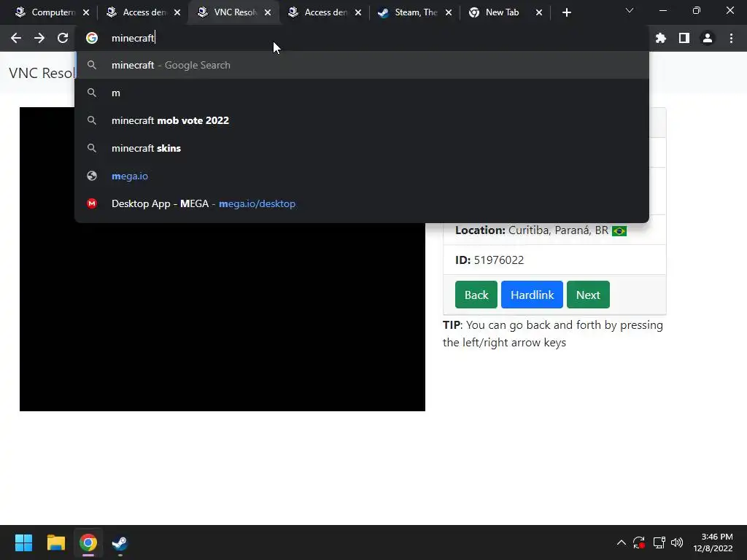
Task: Select the 'm' search suggestion
Action: (362, 93)
